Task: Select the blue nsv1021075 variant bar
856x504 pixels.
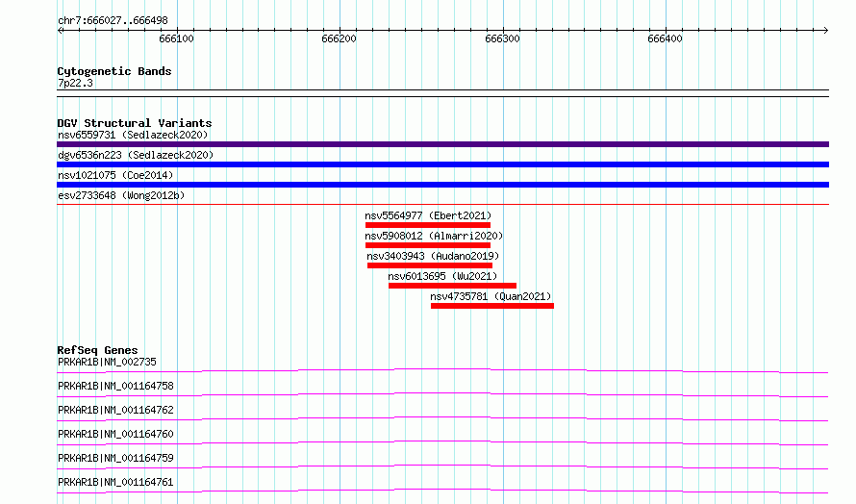Action: (442, 185)
